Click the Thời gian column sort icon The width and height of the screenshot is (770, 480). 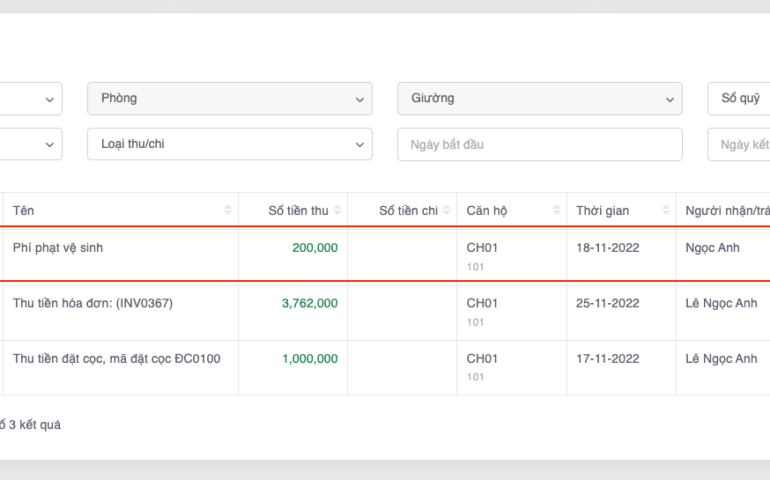click(x=666, y=210)
